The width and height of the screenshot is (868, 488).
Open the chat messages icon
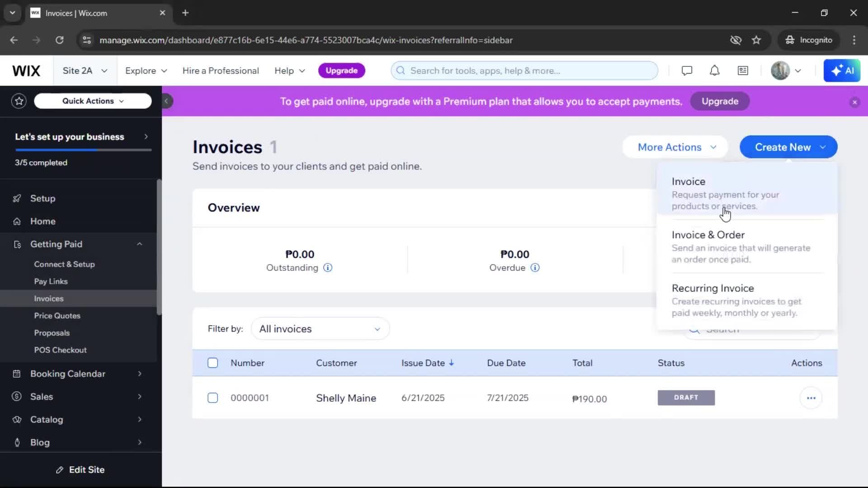pos(687,71)
